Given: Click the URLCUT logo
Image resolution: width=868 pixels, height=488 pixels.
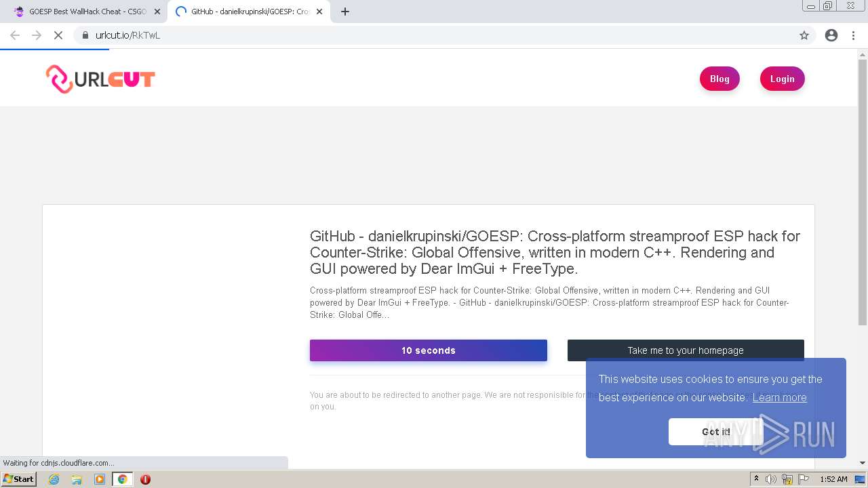Looking at the screenshot, I should [x=100, y=79].
